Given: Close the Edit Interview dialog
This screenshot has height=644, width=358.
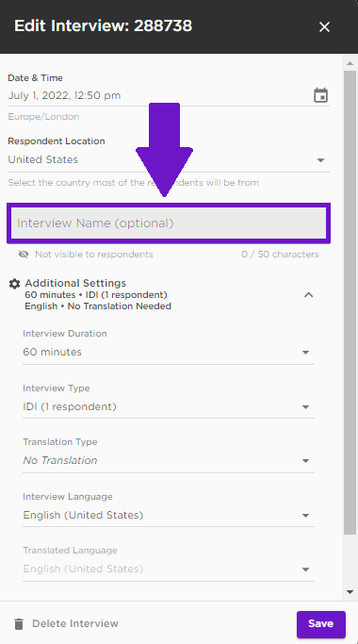Looking at the screenshot, I should (324, 26).
